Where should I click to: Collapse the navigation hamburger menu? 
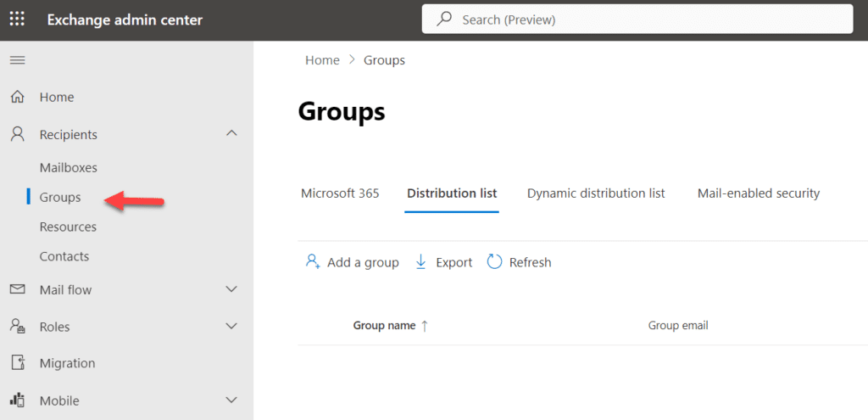[x=17, y=60]
